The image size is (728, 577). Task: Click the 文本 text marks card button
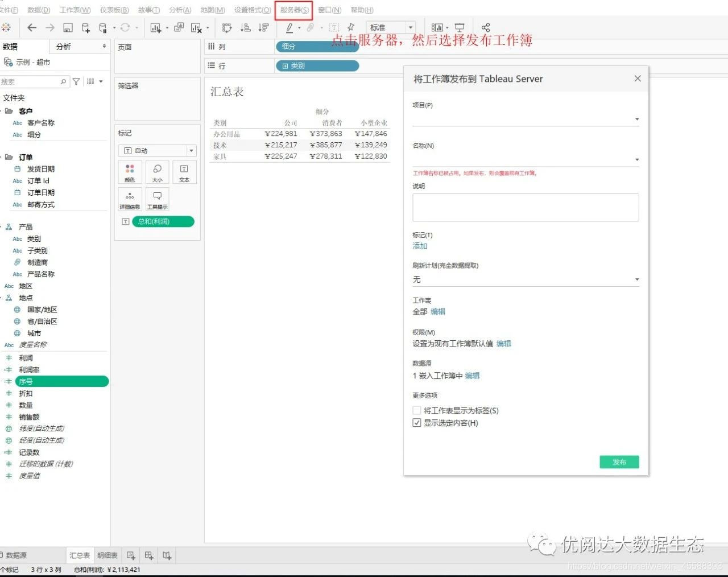pos(184,172)
